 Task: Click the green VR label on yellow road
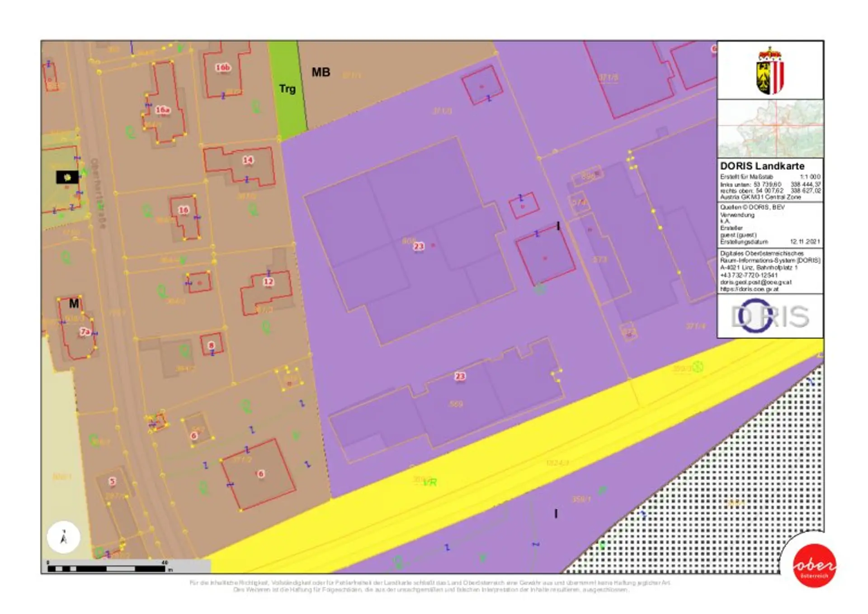coord(430,482)
